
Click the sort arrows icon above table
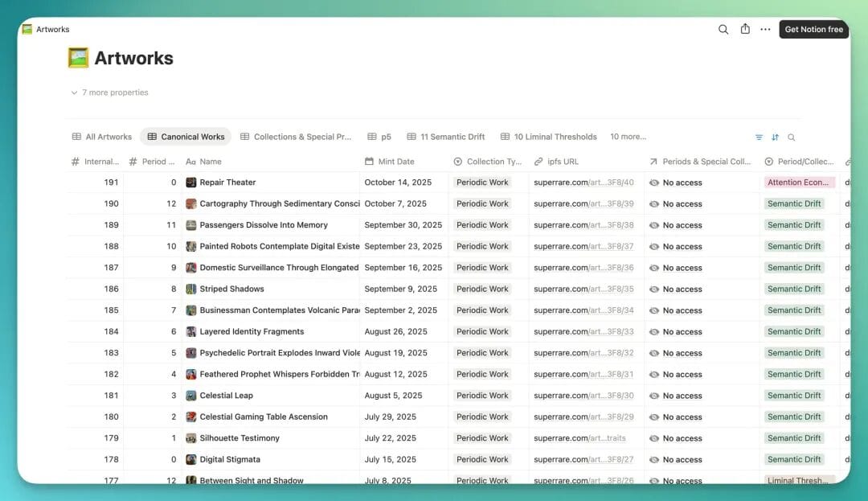(775, 138)
